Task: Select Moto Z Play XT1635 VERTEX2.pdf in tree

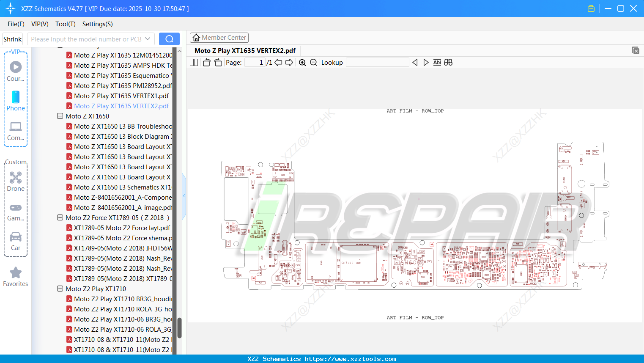Action: 121,106
